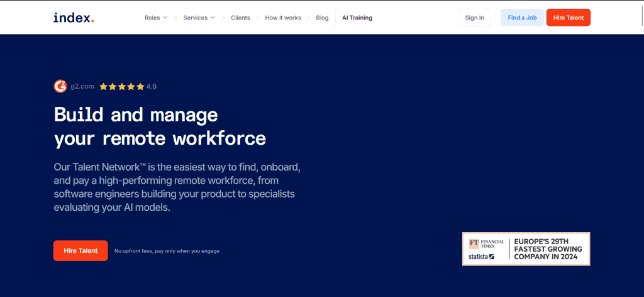Open the How it works page
Screen dimensions: 644x297
click(283, 18)
